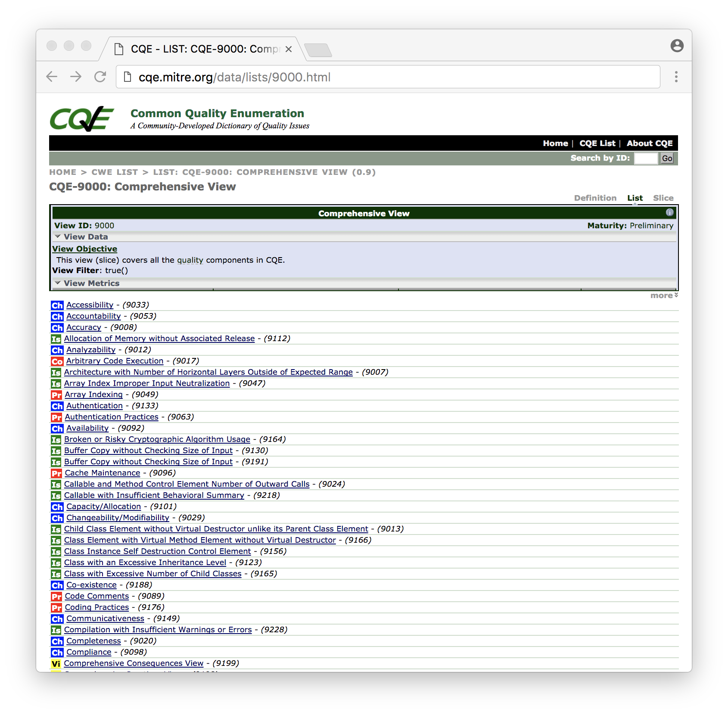Image resolution: width=728 pixels, height=715 pixels.
Task: Click the browser back arrow
Action: point(52,77)
